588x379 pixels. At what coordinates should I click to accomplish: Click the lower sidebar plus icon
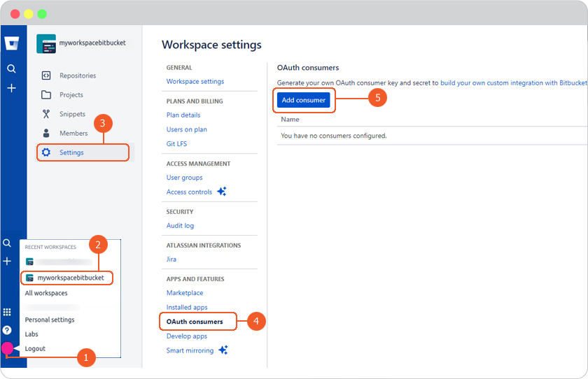7,261
